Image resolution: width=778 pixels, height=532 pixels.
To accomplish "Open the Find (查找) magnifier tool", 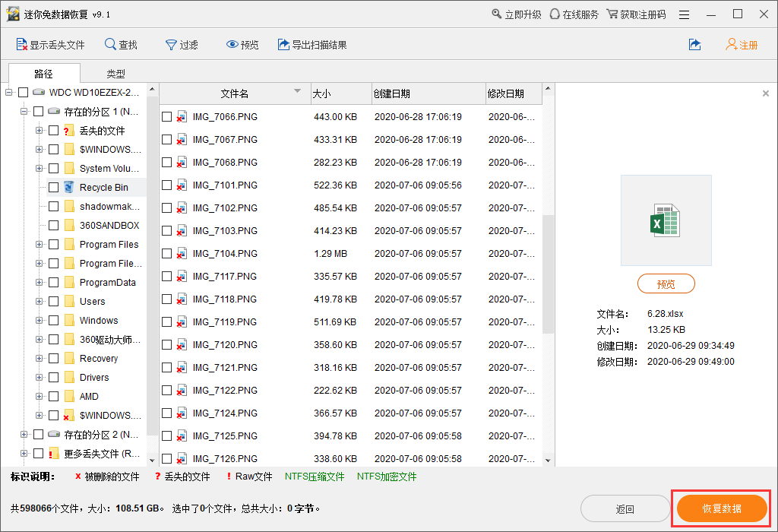I will 110,45.
